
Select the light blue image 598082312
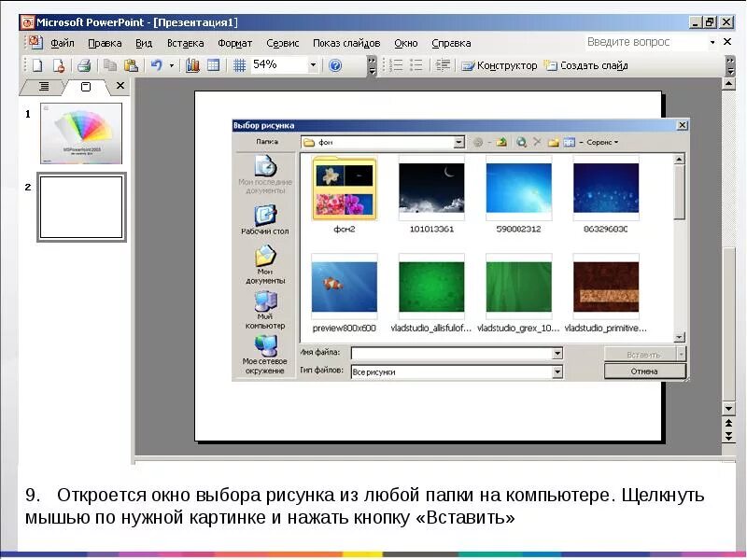(519, 189)
